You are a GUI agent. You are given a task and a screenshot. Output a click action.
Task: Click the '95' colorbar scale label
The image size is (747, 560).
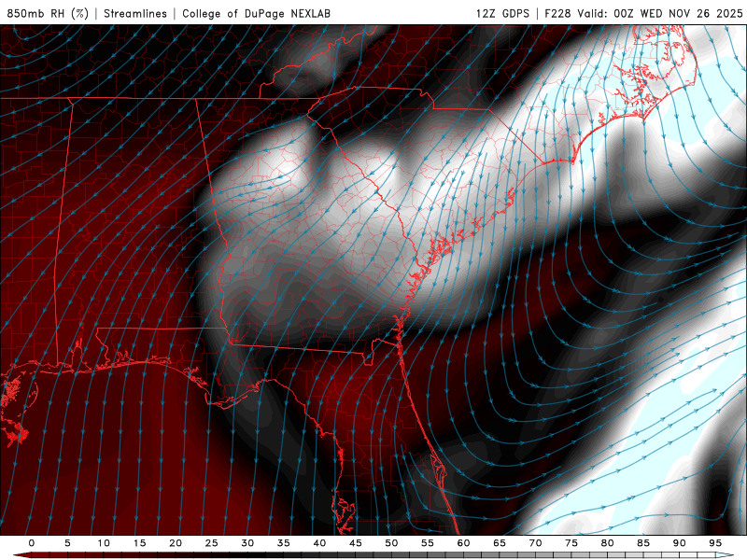click(715, 543)
